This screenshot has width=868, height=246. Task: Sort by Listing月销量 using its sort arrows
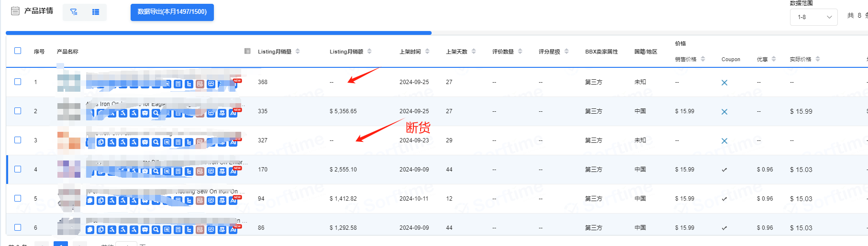[298, 51]
